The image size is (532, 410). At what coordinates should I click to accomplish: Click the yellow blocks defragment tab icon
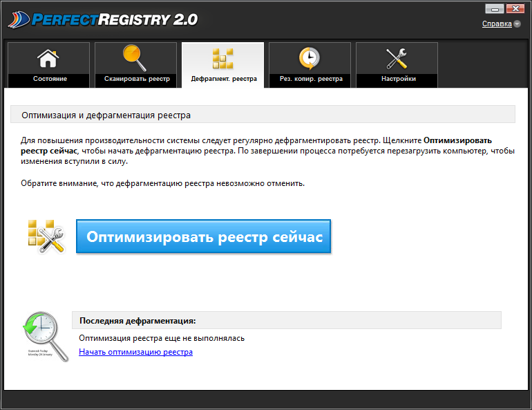222,58
